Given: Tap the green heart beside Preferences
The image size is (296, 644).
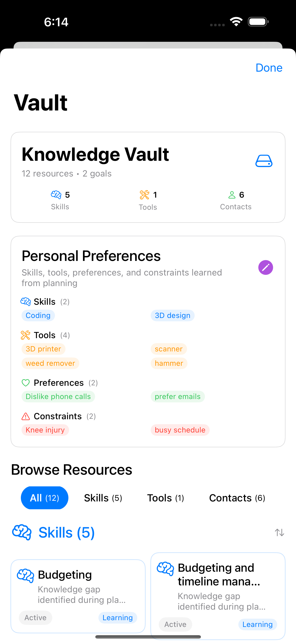Looking at the screenshot, I should coord(26,383).
